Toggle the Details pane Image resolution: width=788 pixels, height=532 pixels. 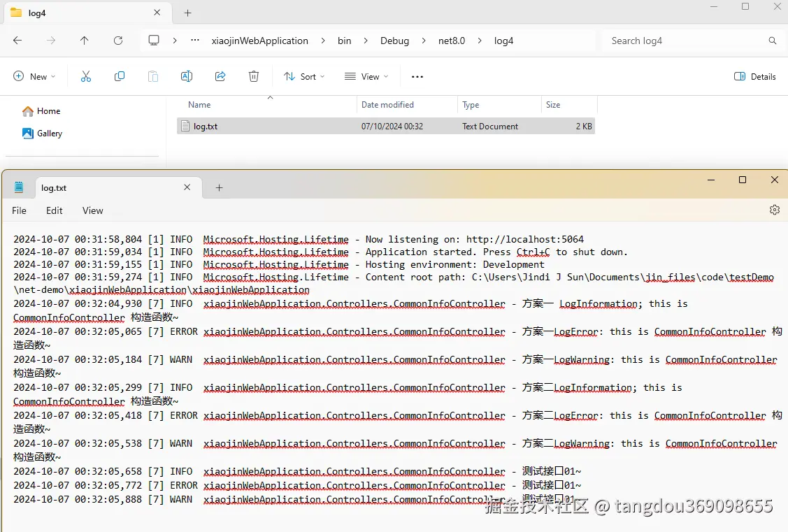pos(755,76)
